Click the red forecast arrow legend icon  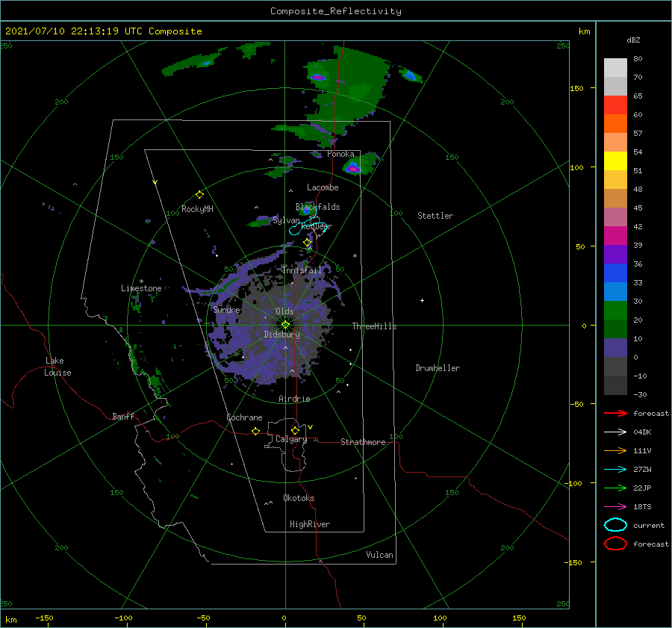tap(615, 413)
